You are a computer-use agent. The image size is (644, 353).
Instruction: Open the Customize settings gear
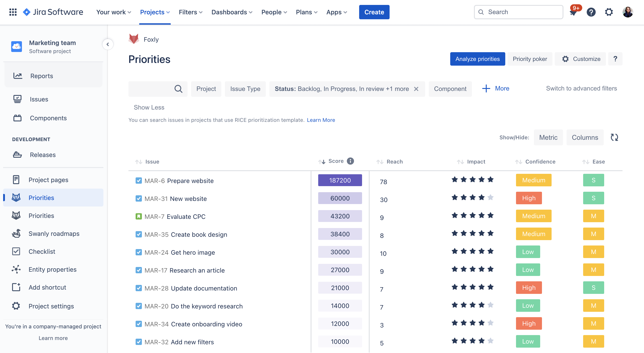pos(565,59)
